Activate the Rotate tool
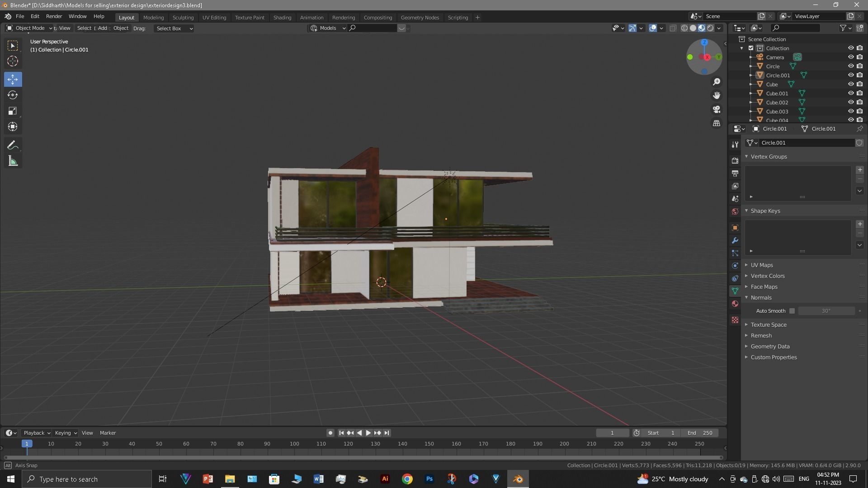868x488 pixels. coord(13,95)
